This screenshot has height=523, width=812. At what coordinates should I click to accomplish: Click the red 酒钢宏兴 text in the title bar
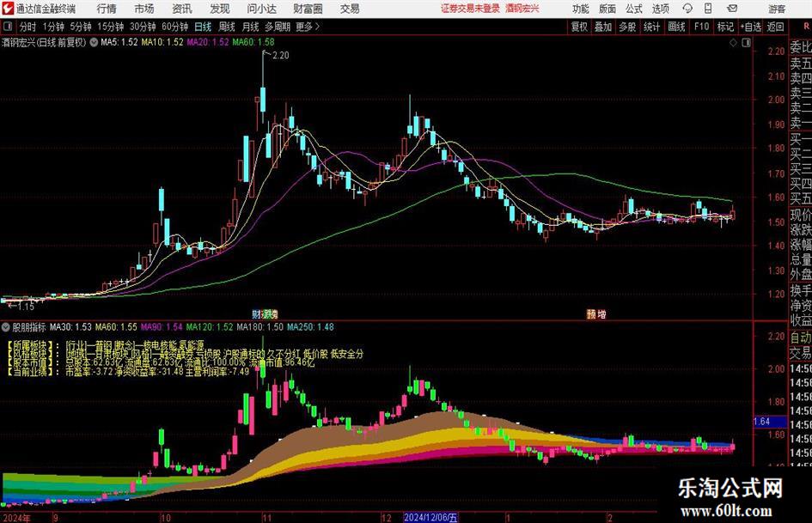tap(522, 9)
